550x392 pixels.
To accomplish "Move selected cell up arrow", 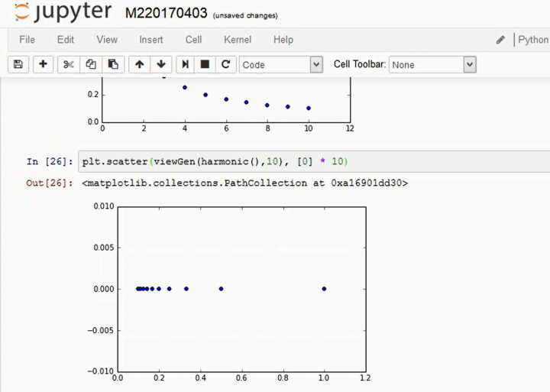I will click(x=140, y=65).
